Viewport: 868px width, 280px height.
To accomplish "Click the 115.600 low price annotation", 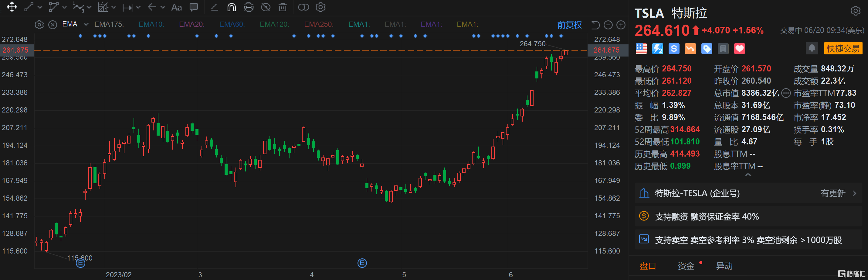I will pos(80,258).
